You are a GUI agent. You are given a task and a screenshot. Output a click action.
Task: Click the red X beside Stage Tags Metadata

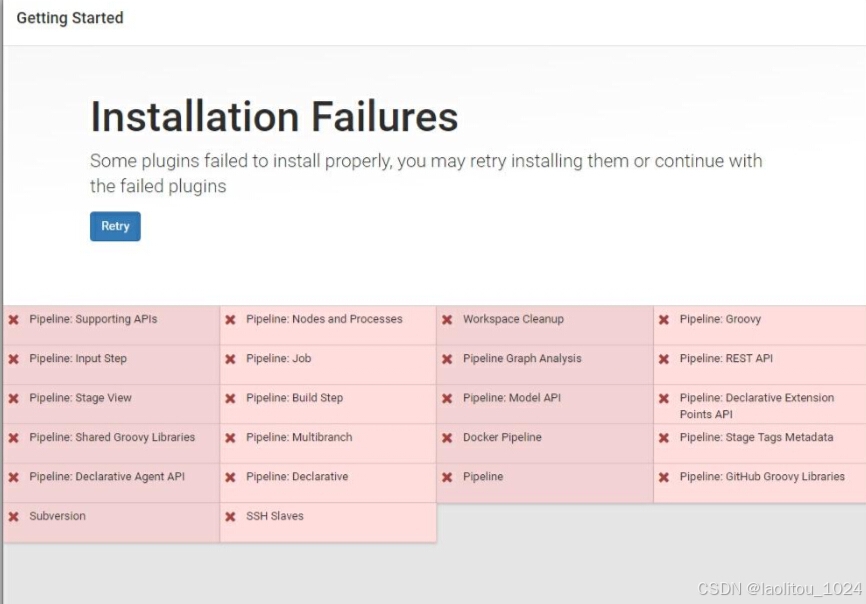coord(664,438)
